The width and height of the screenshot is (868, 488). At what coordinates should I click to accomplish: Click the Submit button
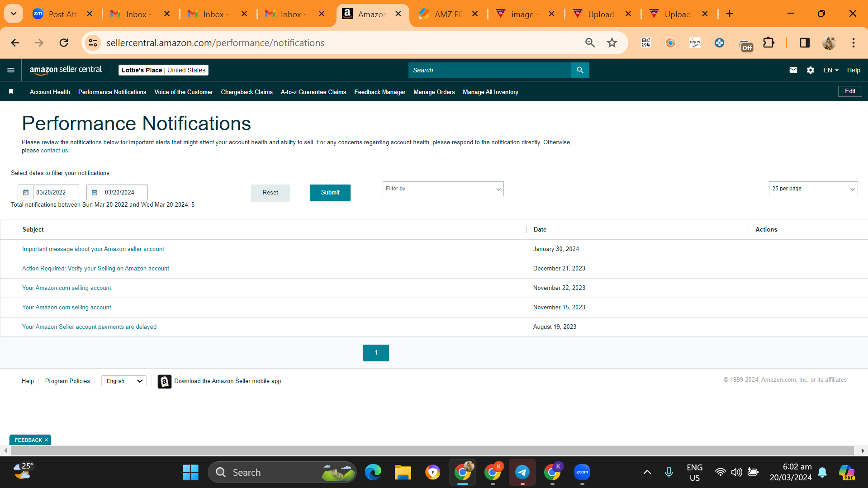330,193
